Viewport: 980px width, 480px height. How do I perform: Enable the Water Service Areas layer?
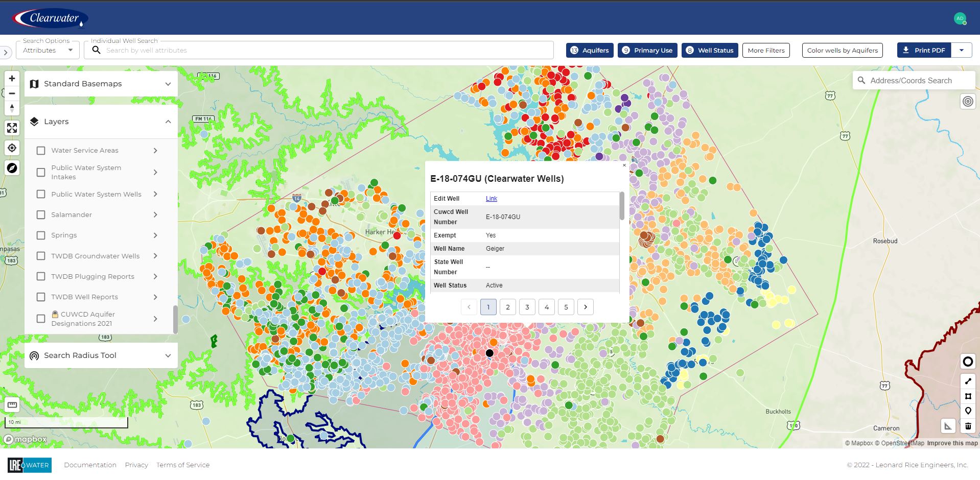point(41,151)
